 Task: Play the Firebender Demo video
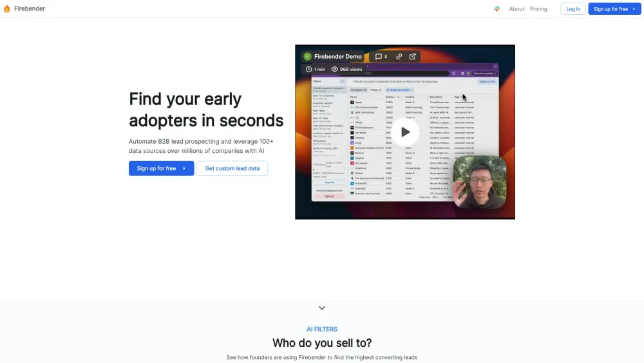click(405, 132)
